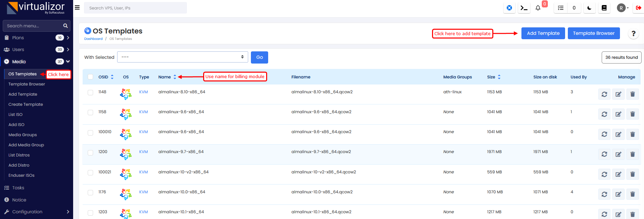The height and width of the screenshot is (219, 644).
Task: Click the red logout icon
Action: pyautogui.click(x=638, y=8)
